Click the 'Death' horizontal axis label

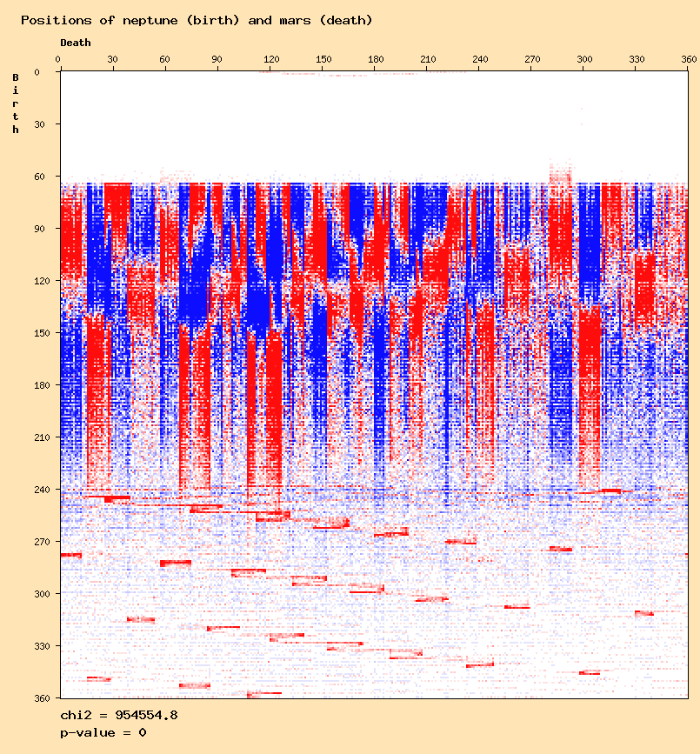click(75, 43)
